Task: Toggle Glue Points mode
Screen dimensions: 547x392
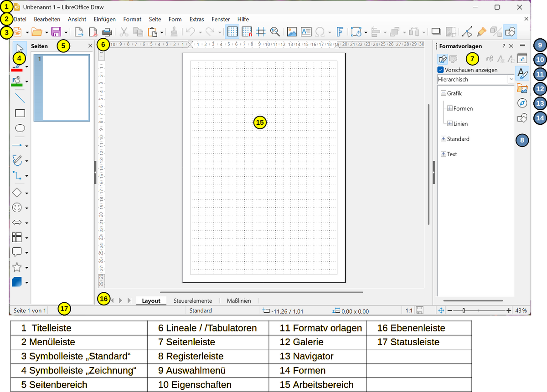Action: point(481,32)
